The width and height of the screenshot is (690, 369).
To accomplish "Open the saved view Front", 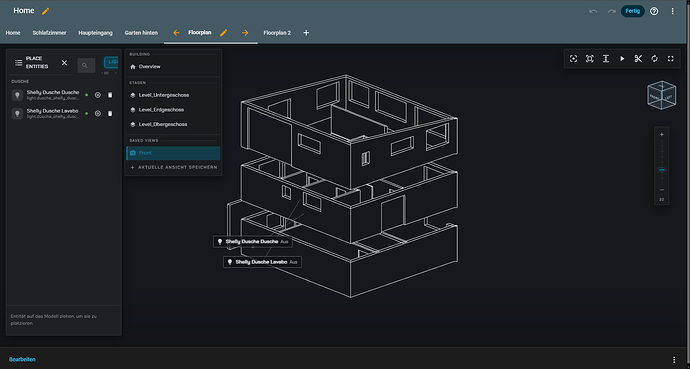I will coord(173,153).
